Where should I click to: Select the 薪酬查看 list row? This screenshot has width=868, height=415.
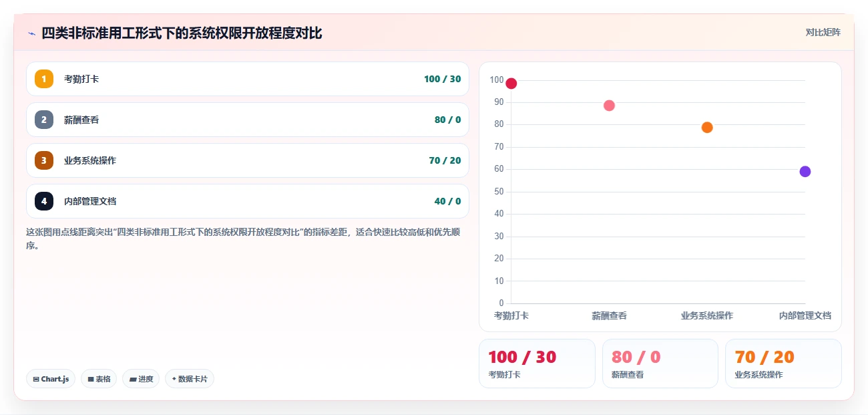pyautogui.click(x=248, y=120)
